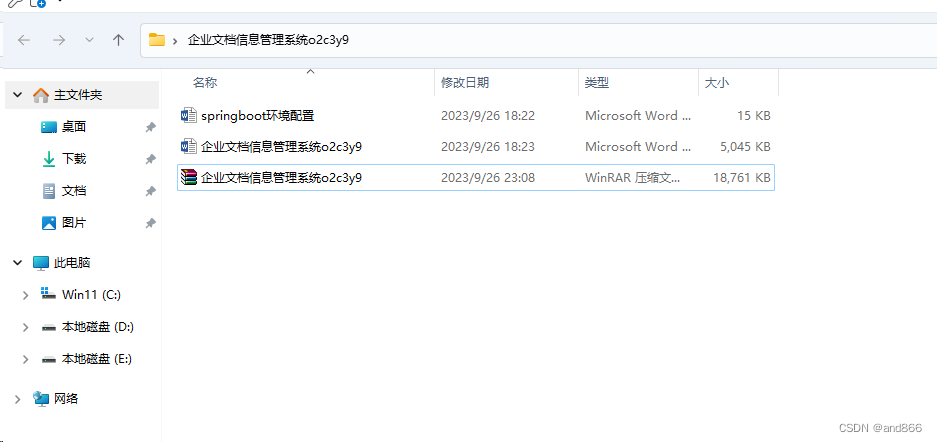Click the 桌面 desktop icon

[x=48, y=127]
